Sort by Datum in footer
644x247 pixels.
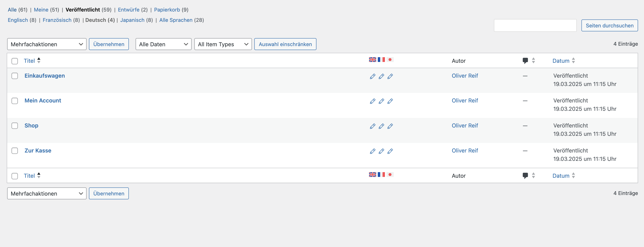pyautogui.click(x=561, y=176)
